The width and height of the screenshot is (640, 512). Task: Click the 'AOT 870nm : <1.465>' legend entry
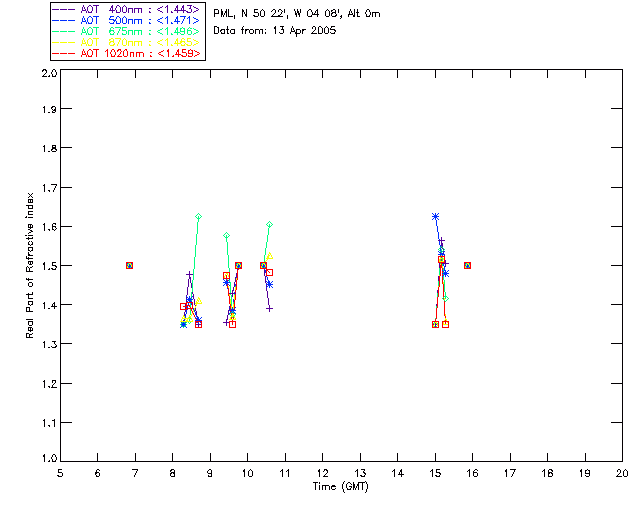pos(126,42)
